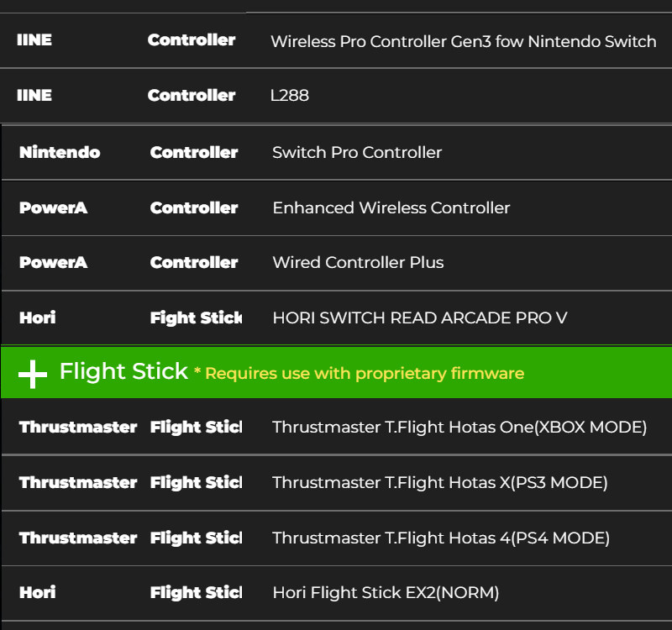Select the Wired Controller Plus entry
The width and height of the screenshot is (672, 630).
[358, 263]
